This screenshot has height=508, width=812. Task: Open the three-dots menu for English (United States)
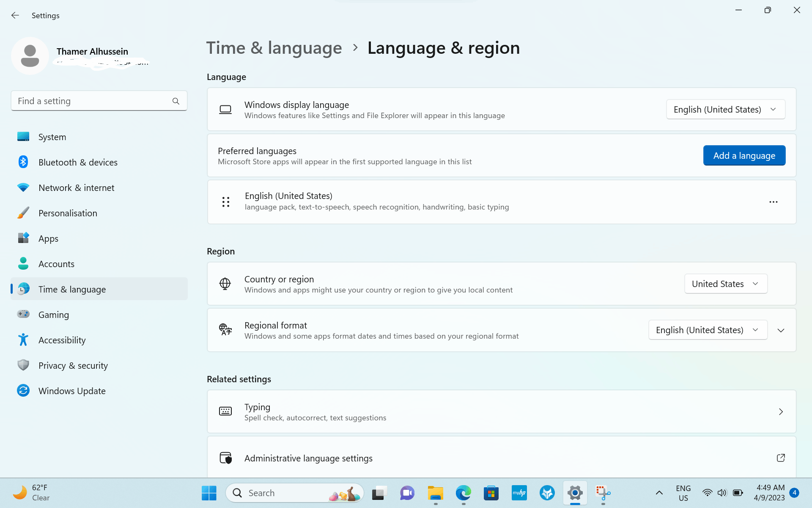[773, 202]
